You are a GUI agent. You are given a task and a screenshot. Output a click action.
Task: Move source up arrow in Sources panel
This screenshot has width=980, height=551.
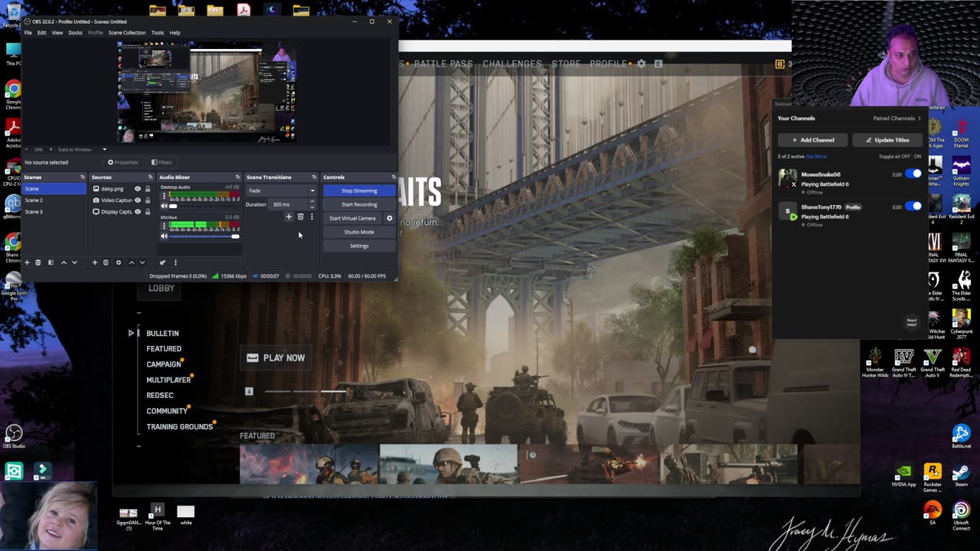point(131,262)
